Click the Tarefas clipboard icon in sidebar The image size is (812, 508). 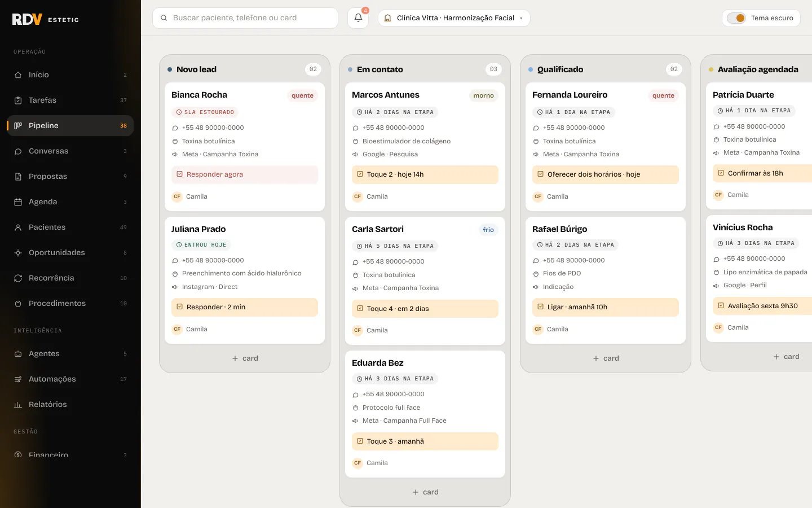pyautogui.click(x=18, y=100)
